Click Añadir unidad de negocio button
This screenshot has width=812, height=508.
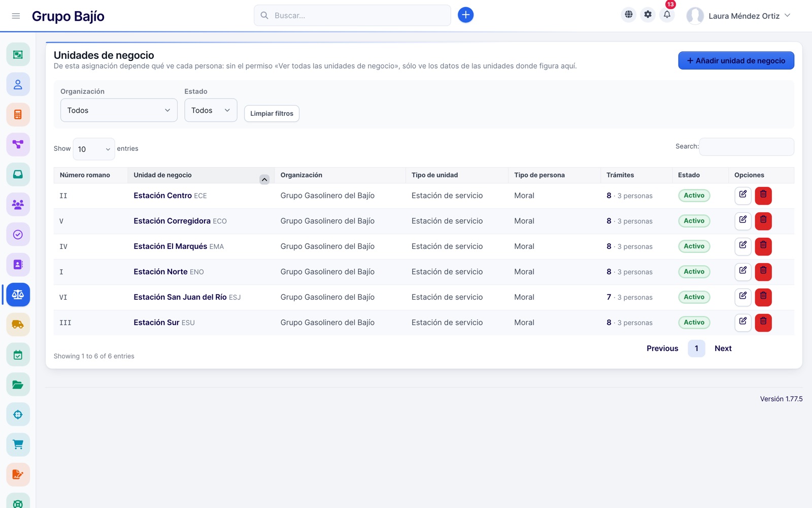point(736,60)
